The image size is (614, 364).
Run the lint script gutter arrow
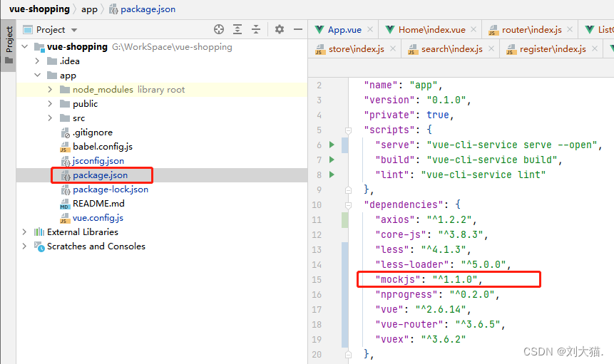click(332, 175)
